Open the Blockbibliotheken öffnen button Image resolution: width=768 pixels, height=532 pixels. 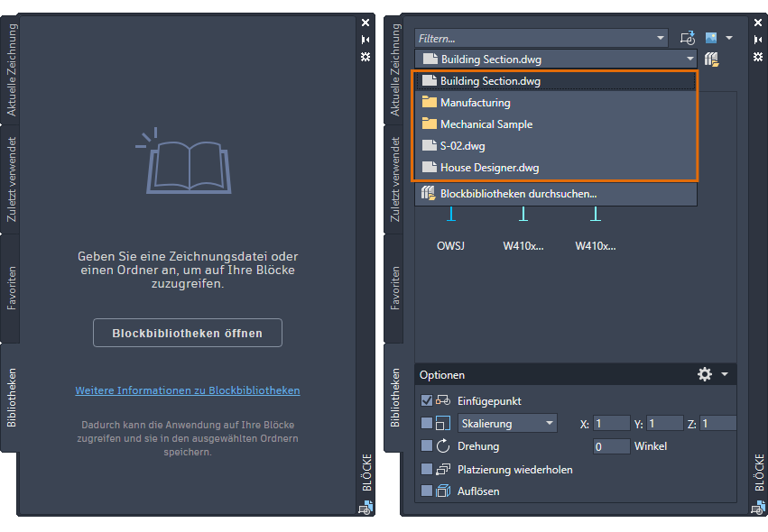[x=187, y=333]
